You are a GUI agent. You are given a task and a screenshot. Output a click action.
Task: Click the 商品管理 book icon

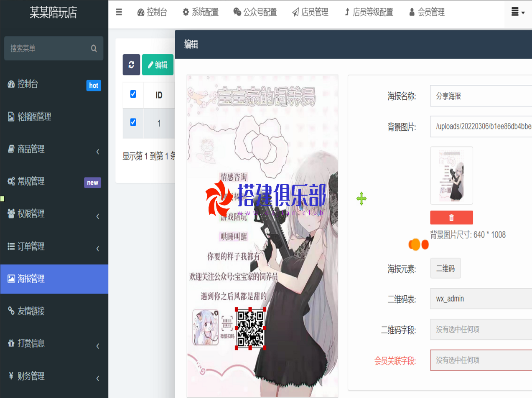11,149
